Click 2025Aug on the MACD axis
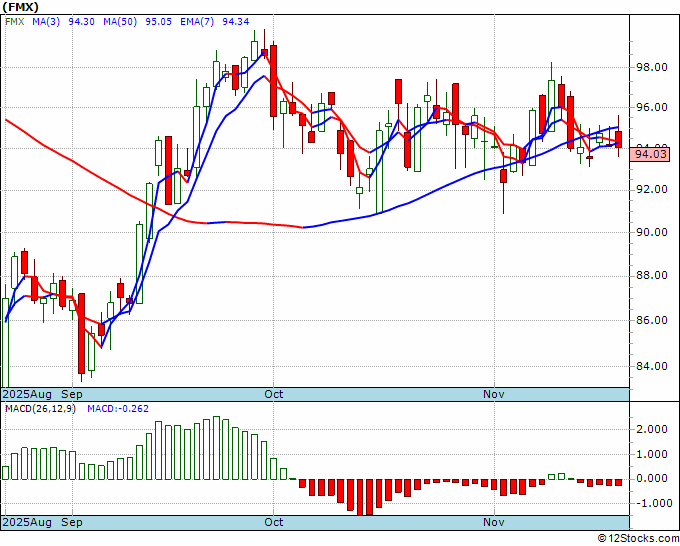Screen dimensions: 680x546 coord(27,522)
